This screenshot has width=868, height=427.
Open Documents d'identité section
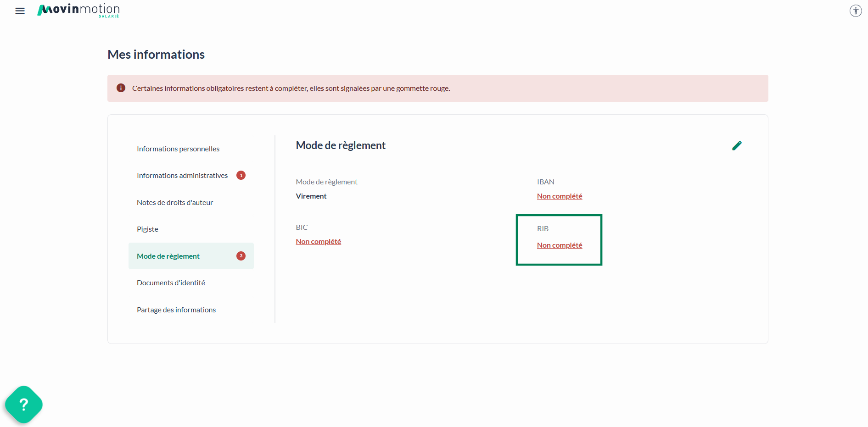171,283
